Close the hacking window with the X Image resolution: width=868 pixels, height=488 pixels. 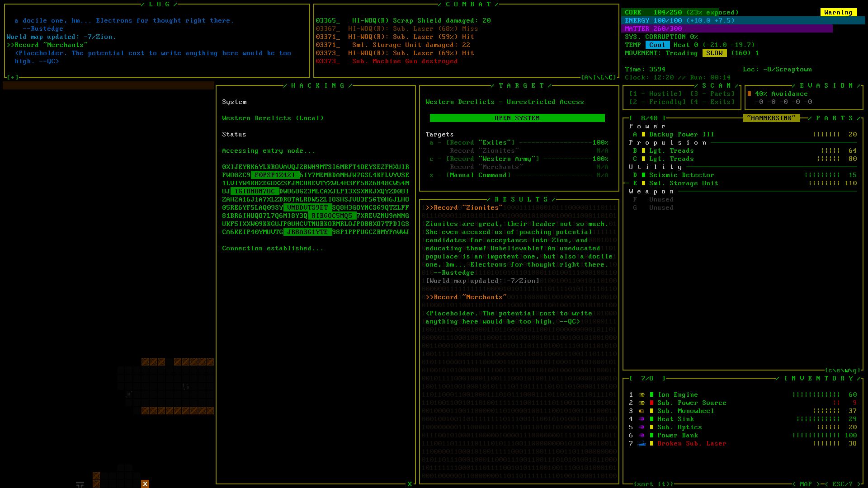410,484
